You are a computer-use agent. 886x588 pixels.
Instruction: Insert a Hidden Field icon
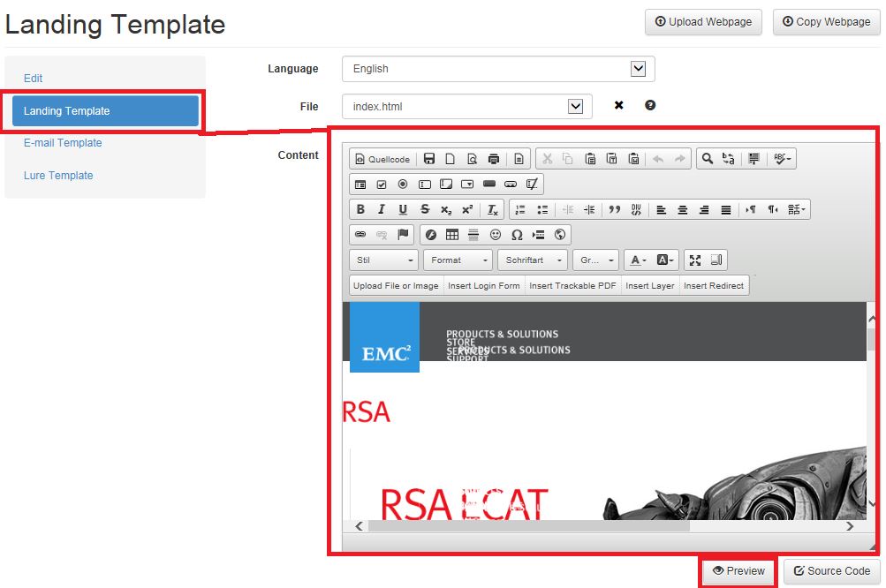tap(532, 185)
